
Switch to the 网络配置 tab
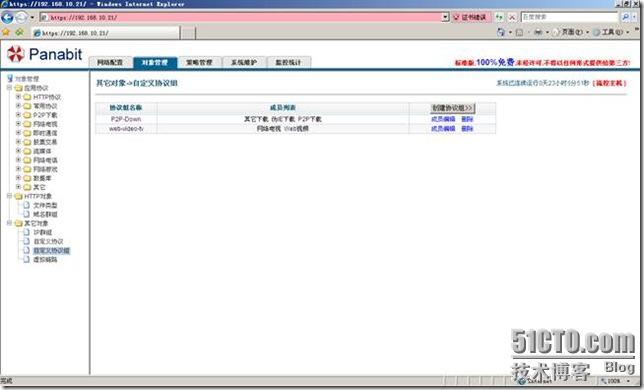(x=110, y=62)
